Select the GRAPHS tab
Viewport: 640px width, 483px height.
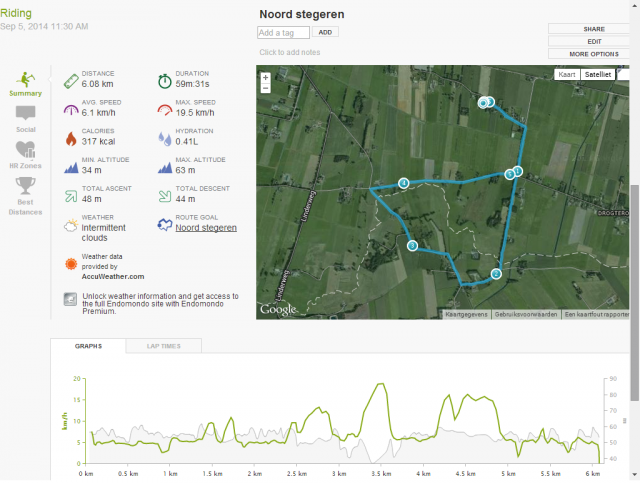[88, 346]
